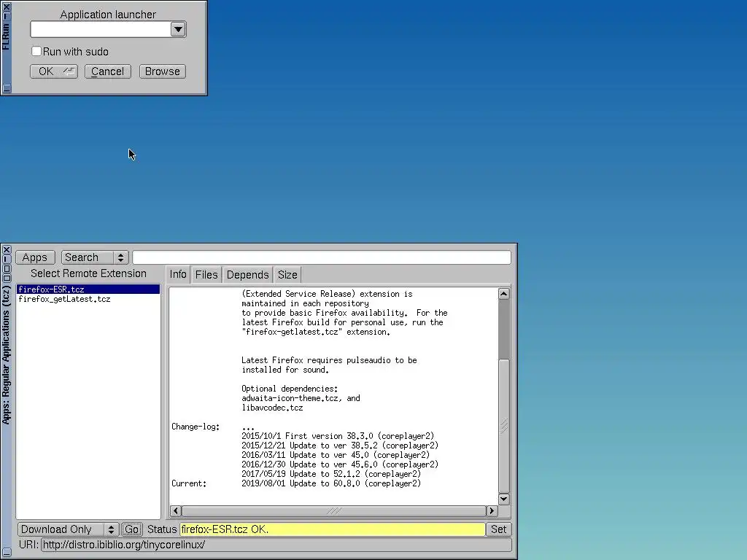747x560 pixels.
Task: Click the search text field in Apps window
Action: tap(322, 257)
